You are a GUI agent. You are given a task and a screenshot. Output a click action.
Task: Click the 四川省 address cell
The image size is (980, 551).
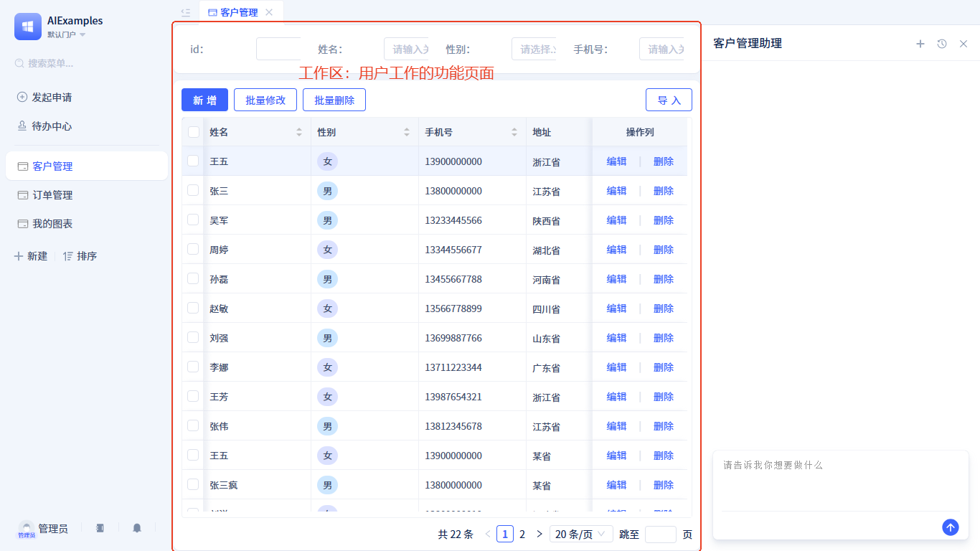pos(546,309)
